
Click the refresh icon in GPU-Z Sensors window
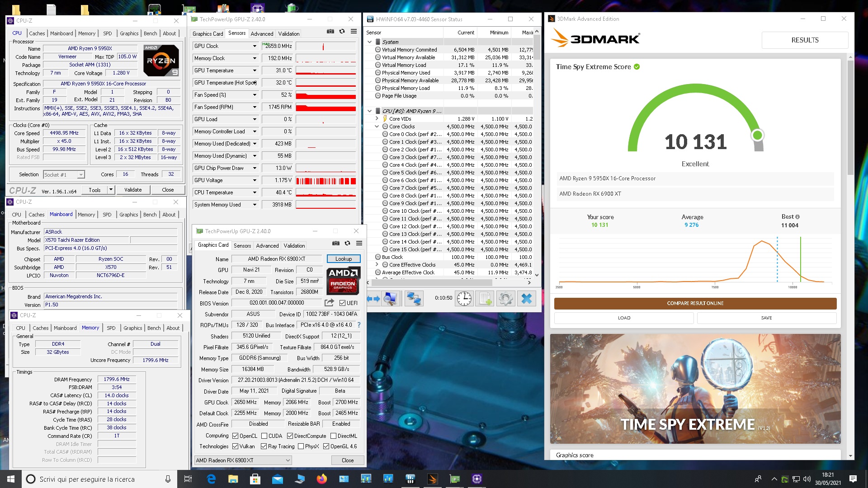(342, 31)
